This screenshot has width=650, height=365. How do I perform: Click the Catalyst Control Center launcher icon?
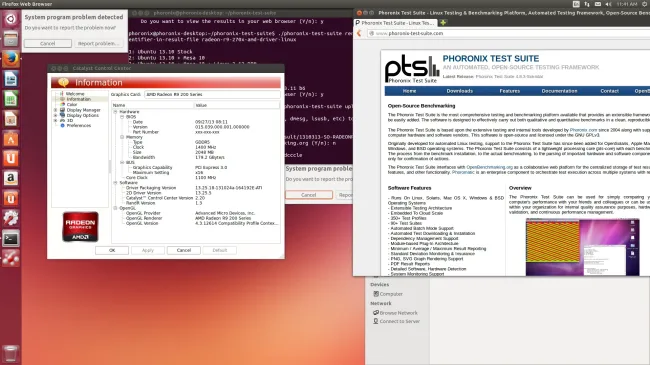tap(11, 258)
